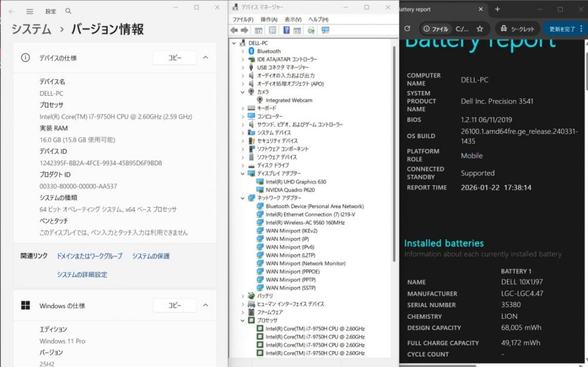Click the blue Help toolbar icon in Device Manager

pos(286,31)
